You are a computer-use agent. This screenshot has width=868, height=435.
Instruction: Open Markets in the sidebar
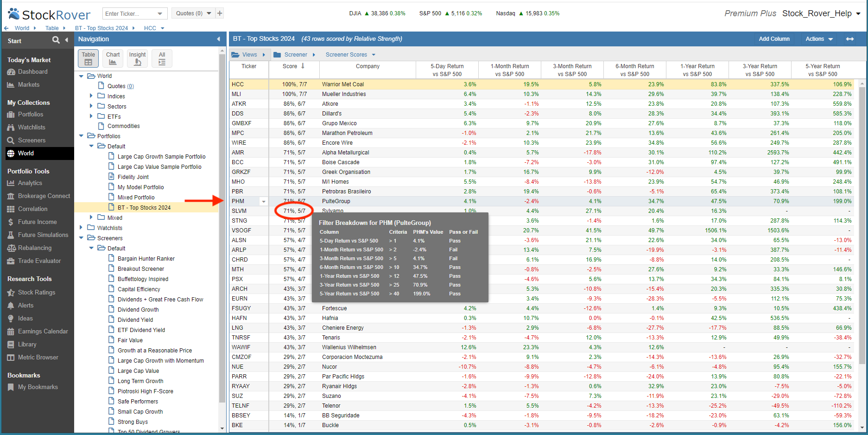[29, 85]
